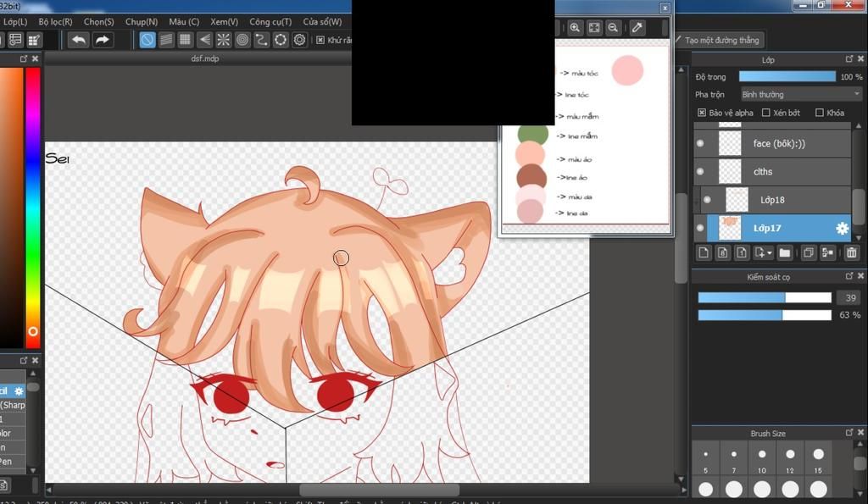Viewport: 868px width, 504px height.
Task: Open the Công cụ(T) menu
Action: (270, 21)
